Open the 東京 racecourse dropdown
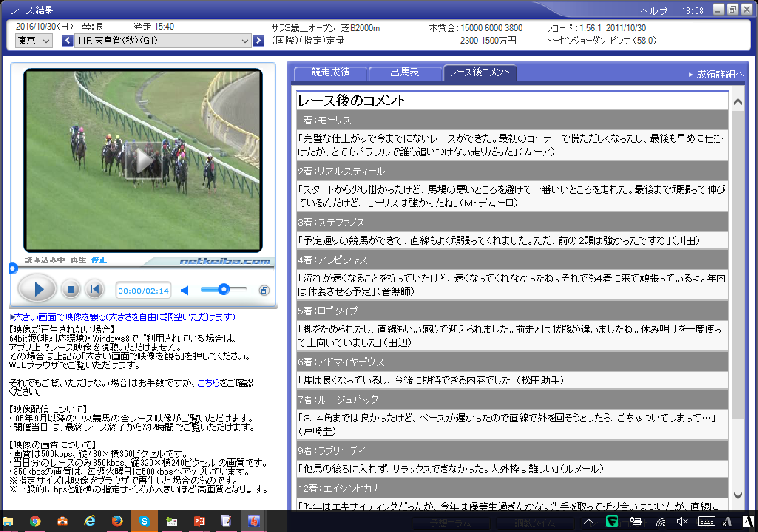The height and width of the screenshot is (532, 758). (34, 41)
